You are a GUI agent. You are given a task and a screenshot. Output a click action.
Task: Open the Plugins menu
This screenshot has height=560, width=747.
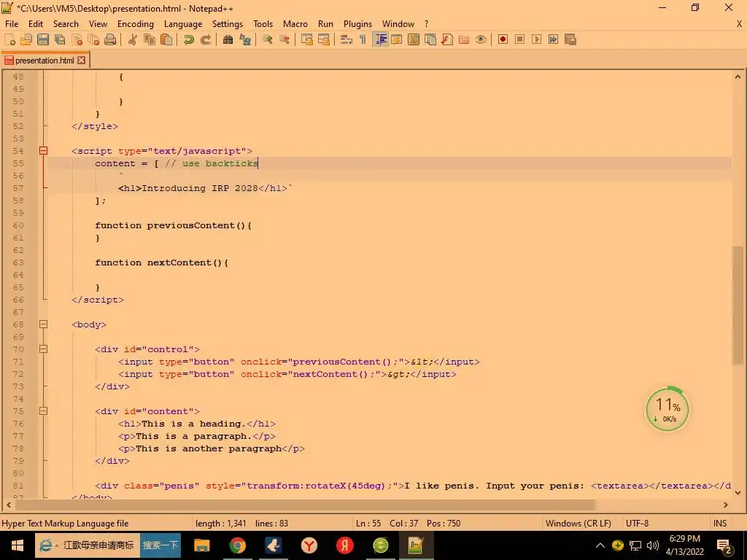[x=357, y=24]
